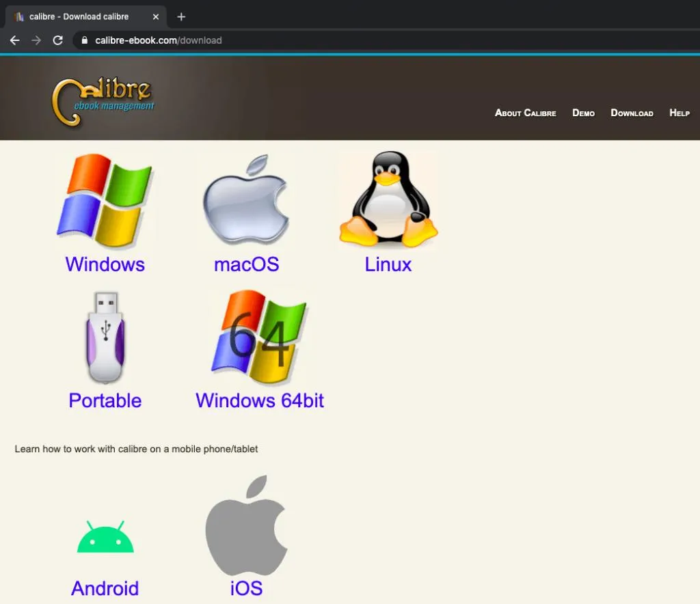Click the iOS text link

tap(246, 588)
